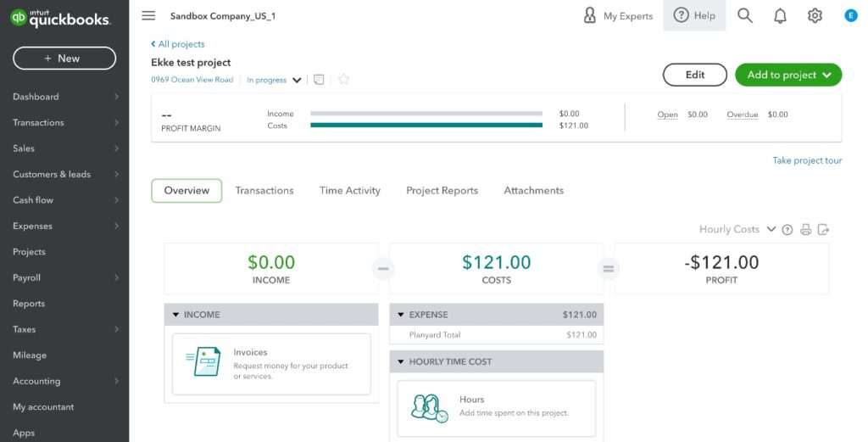This screenshot has width=868, height=442.
Task: Open the settings gear
Action: pos(815,15)
